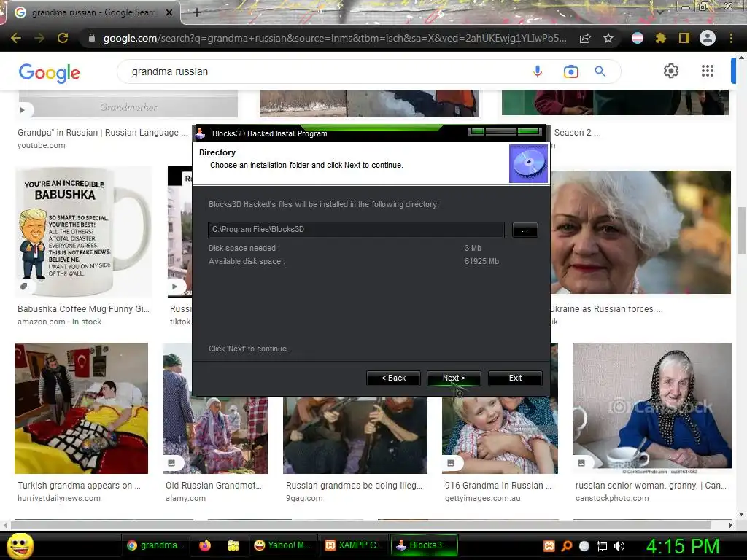Screen dimensions: 747x560
Task: Click the hurriyetdailynews.com source link
Action: tap(59, 498)
